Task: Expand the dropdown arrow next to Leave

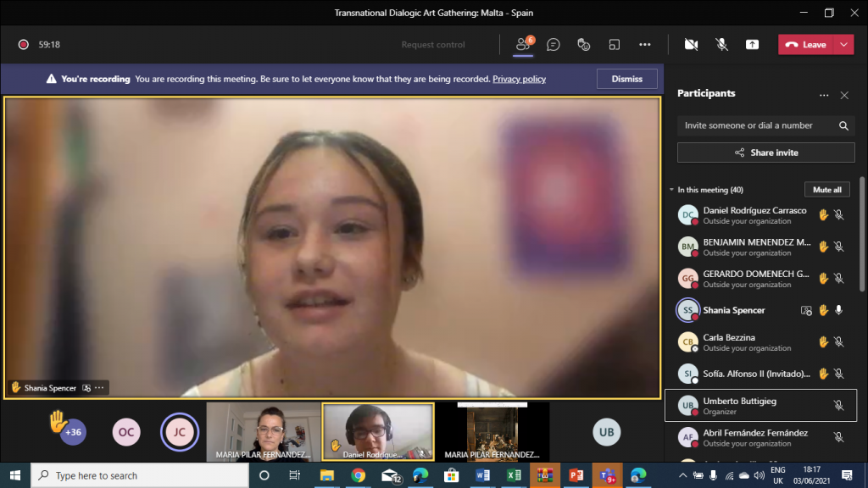Action: [843, 45]
